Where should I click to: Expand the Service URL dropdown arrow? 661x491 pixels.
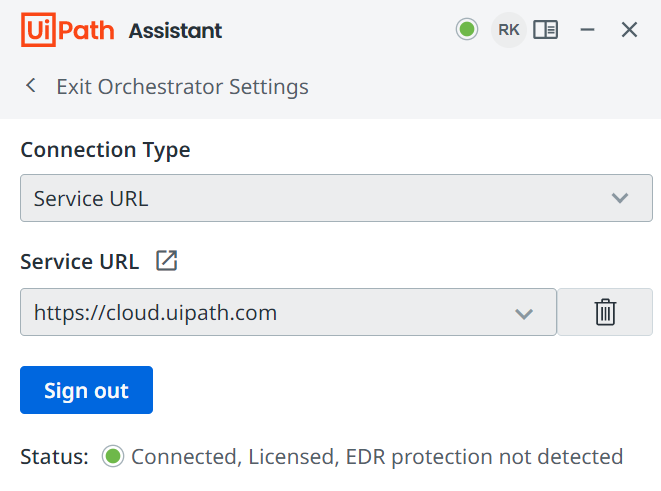pyautogui.click(x=524, y=313)
